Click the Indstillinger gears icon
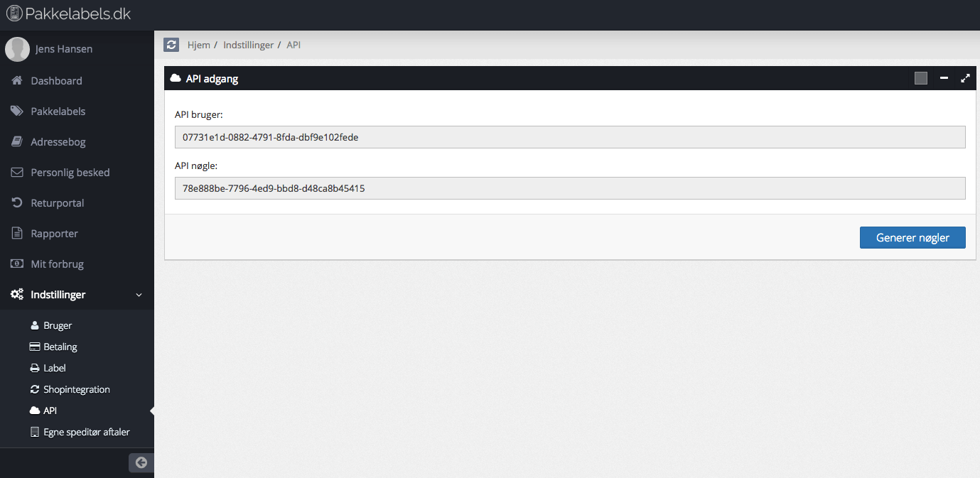980x478 pixels. (17, 295)
